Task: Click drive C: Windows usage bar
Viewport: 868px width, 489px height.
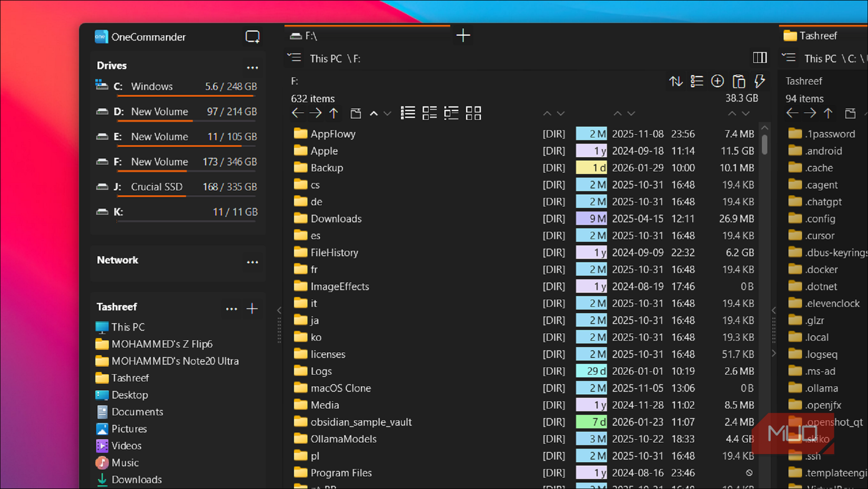Action: coord(187,95)
